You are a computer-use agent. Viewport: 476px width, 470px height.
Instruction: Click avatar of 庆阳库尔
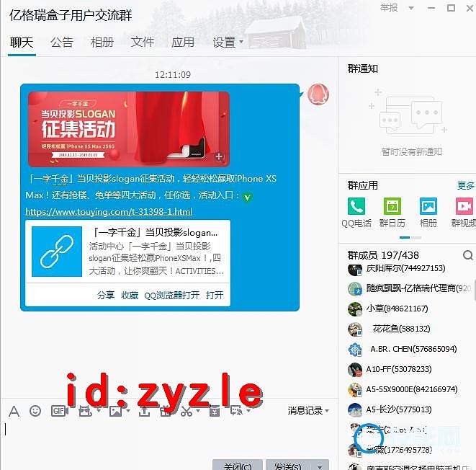[354, 269]
